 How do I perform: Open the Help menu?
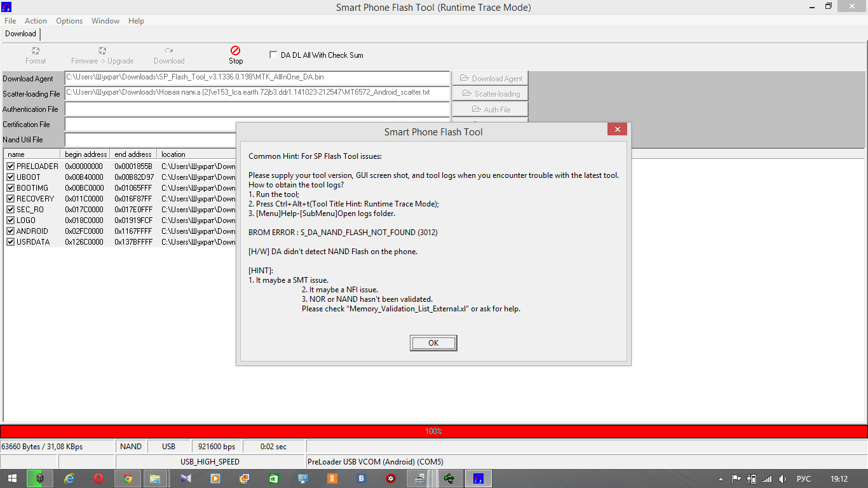coord(136,21)
